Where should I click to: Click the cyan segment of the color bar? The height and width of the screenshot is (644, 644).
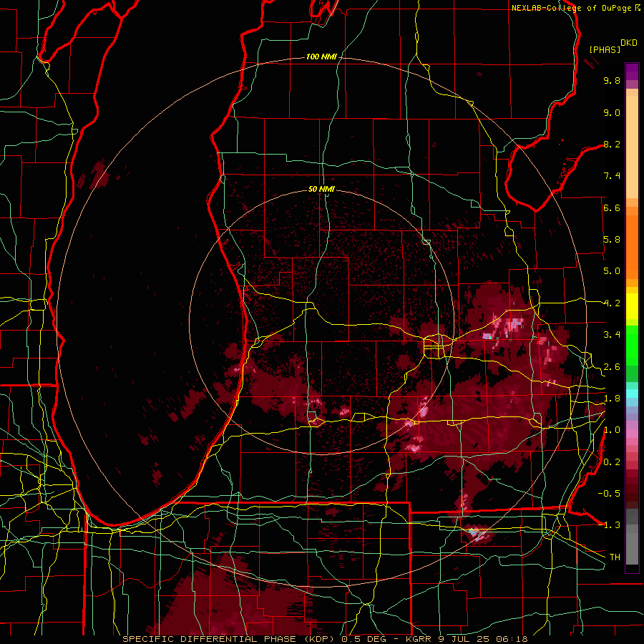(632, 393)
